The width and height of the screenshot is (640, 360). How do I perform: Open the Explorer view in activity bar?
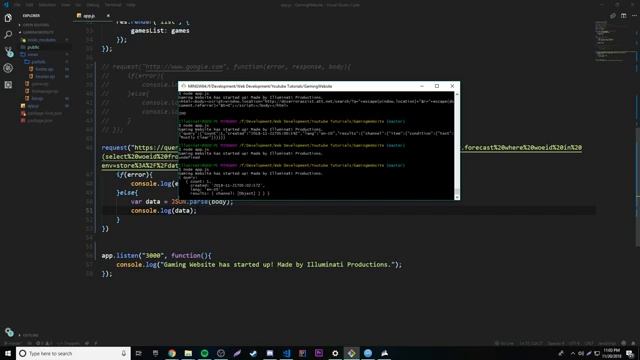click(8, 18)
